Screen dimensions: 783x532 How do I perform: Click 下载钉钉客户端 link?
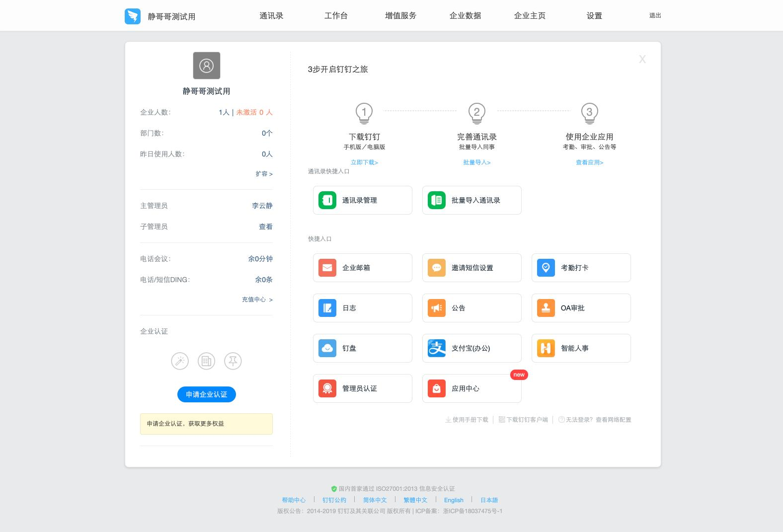527,420
